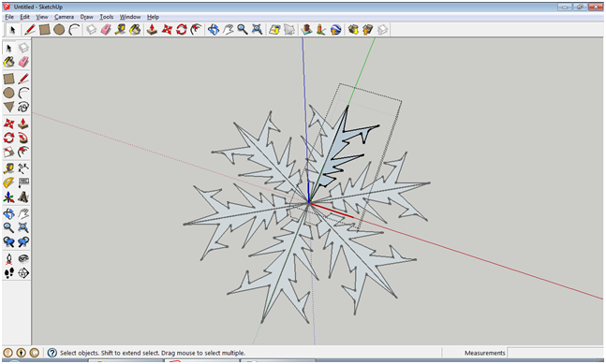Select the Circle tool in top toolbar
606x364 pixels.
(59, 29)
